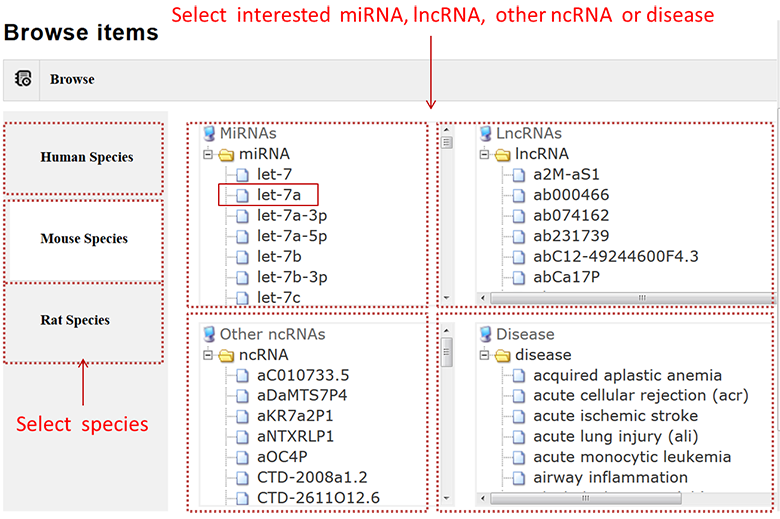Viewport: 780px width, 519px height.
Task: Select Human Species tab
Action: tap(86, 157)
